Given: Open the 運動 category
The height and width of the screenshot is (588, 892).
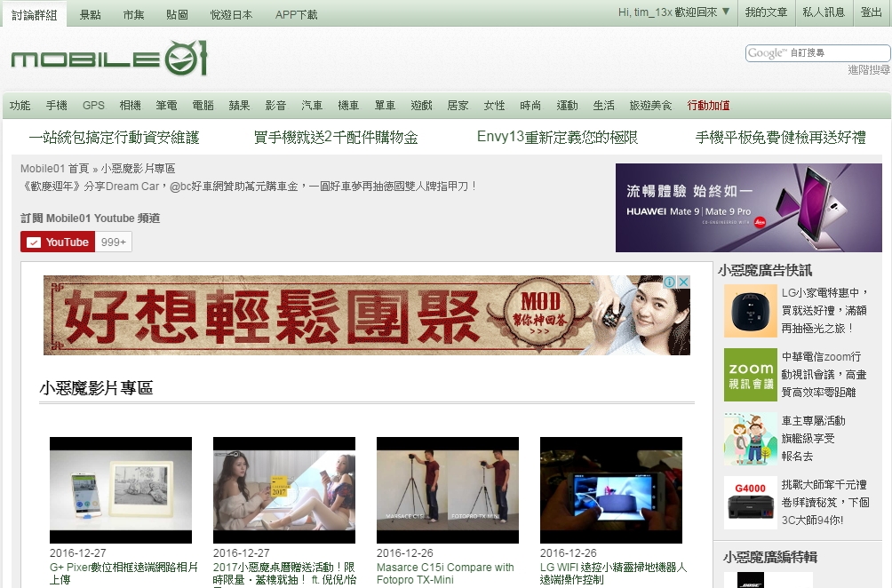Looking at the screenshot, I should pos(567,105).
